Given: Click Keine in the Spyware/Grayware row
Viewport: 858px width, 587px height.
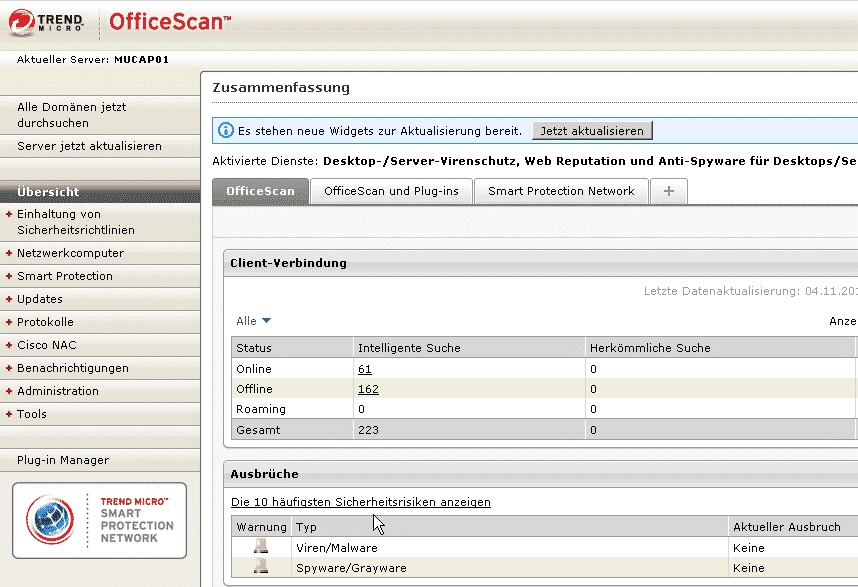Looking at the screenshot, I should 749,568.
